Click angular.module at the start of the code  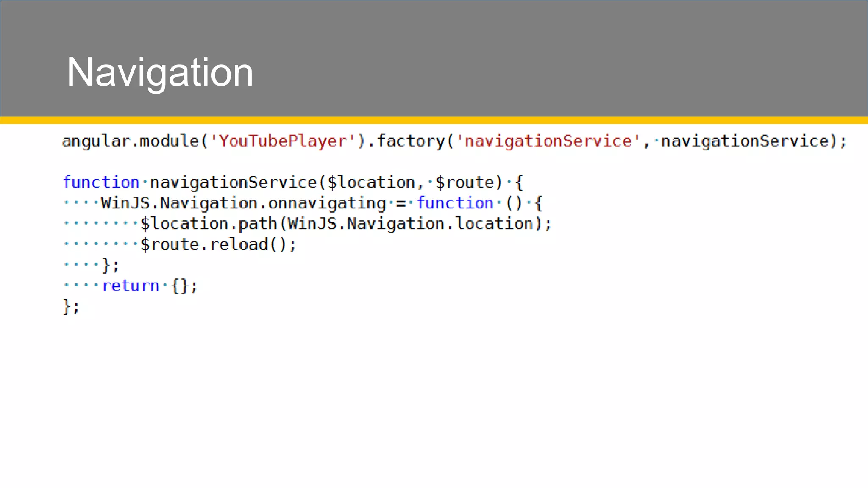point(130,141)
